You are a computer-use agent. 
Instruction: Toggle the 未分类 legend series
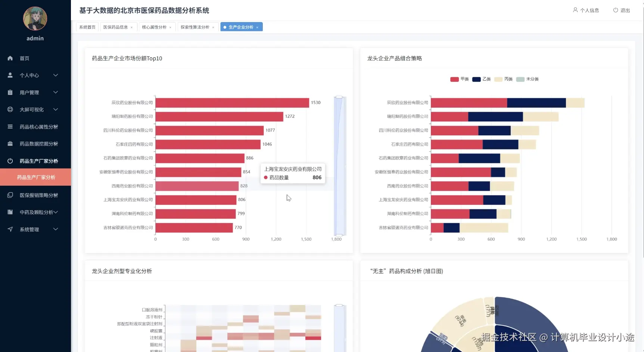[528, 79]
